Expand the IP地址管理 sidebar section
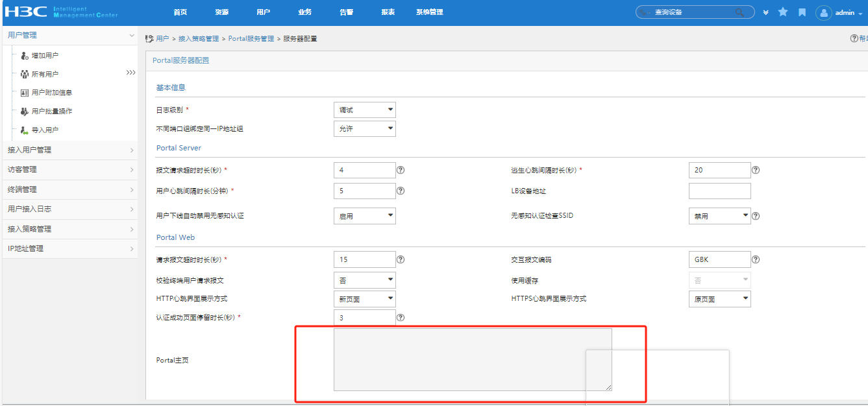The image size is (868, 406). click(70, 248)
